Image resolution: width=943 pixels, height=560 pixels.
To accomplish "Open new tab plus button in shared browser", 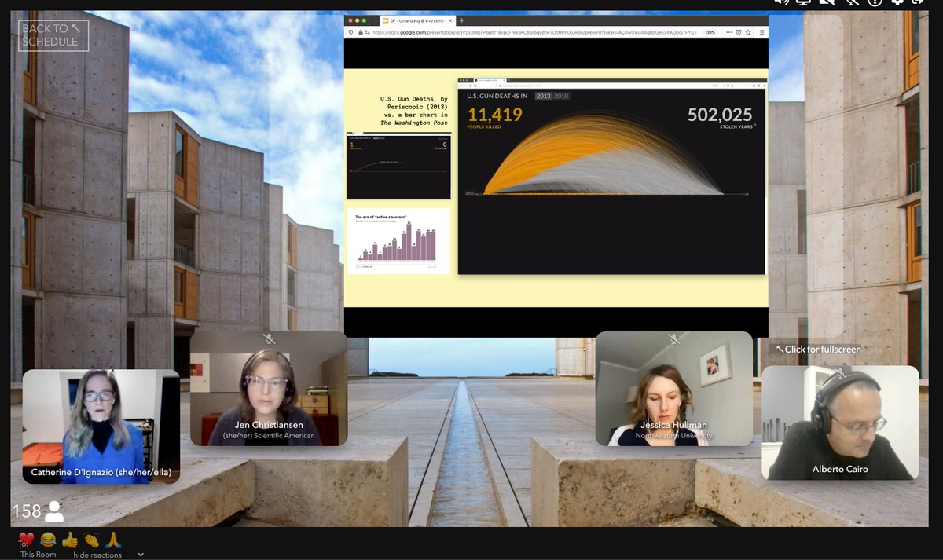I will 462,20.
